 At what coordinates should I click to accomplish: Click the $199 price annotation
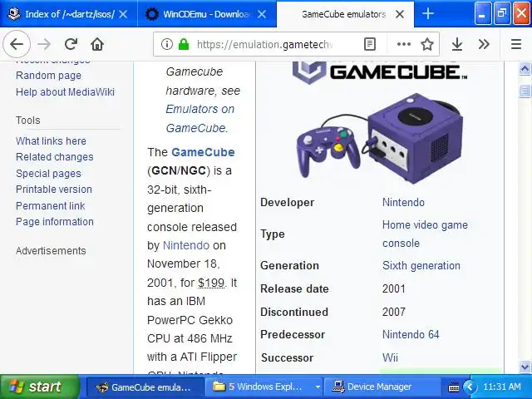click(x=211, y=283)
